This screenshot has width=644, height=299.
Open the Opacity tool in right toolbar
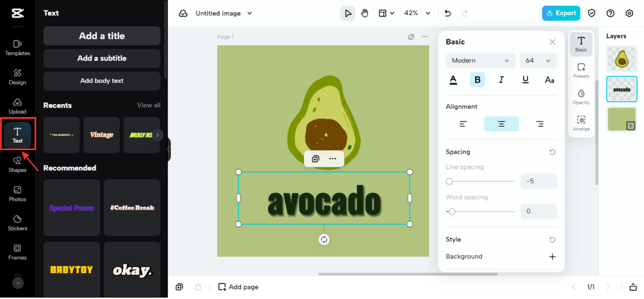click(x=581, y=97)
